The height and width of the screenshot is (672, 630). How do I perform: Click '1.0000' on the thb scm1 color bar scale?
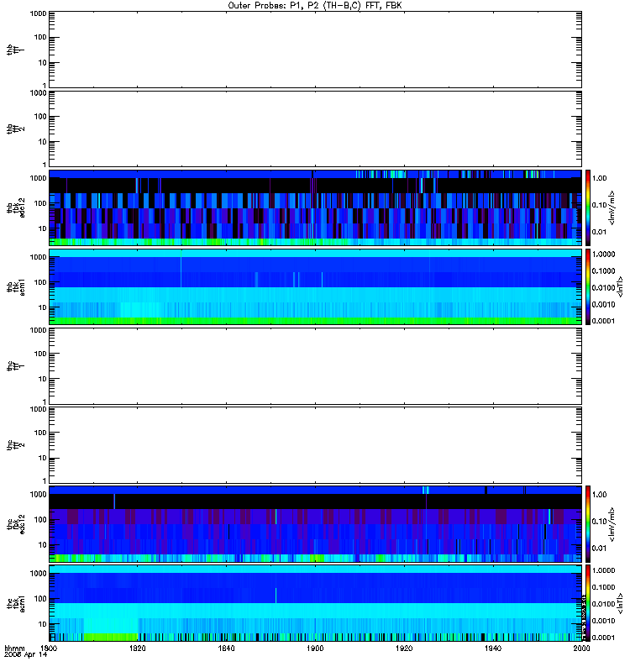point(603,255)
